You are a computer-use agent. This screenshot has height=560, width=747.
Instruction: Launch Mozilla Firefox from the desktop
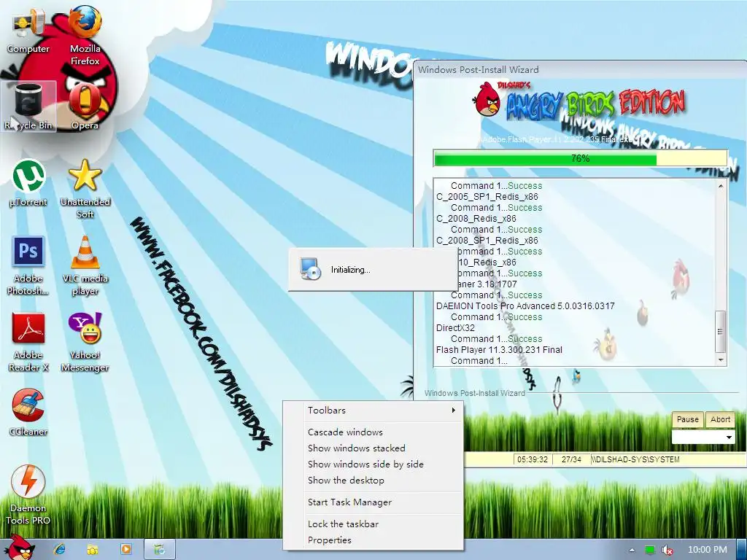pos(85,36)
